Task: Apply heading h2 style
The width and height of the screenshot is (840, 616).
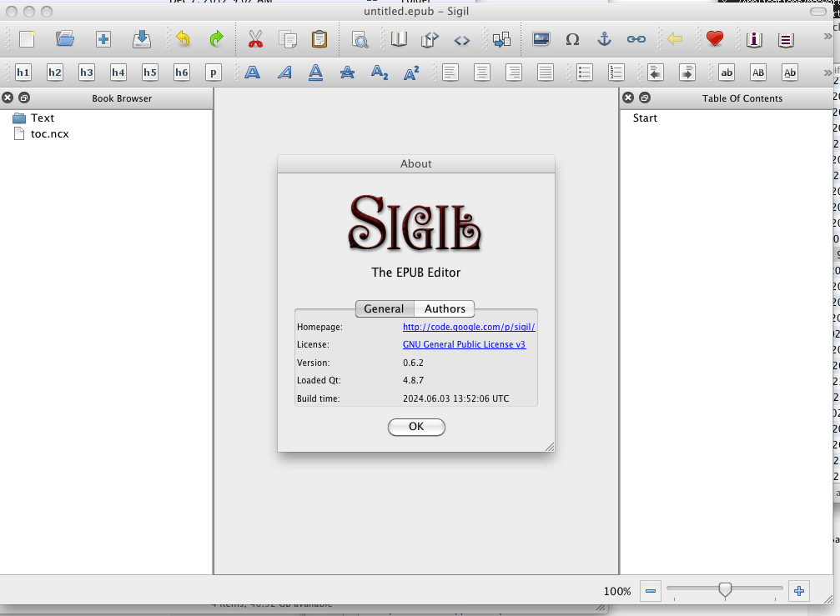Action: click(55, 73)
